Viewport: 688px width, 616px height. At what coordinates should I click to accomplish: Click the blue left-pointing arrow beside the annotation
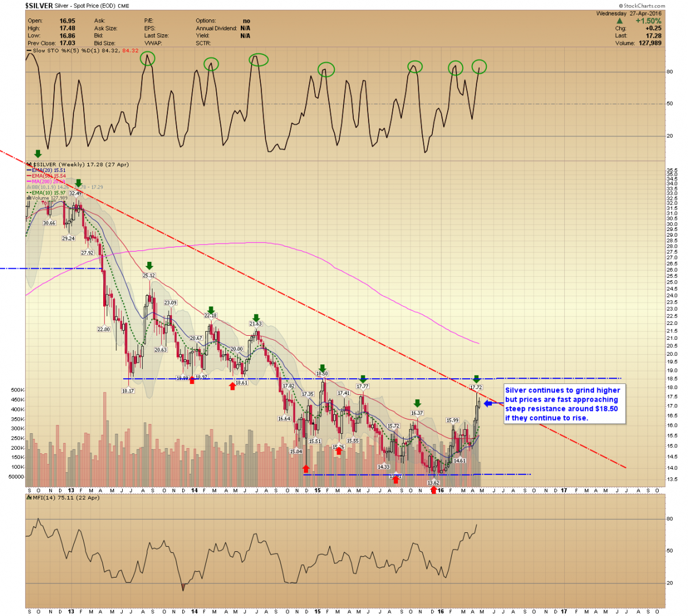click(x=488, y=403)
